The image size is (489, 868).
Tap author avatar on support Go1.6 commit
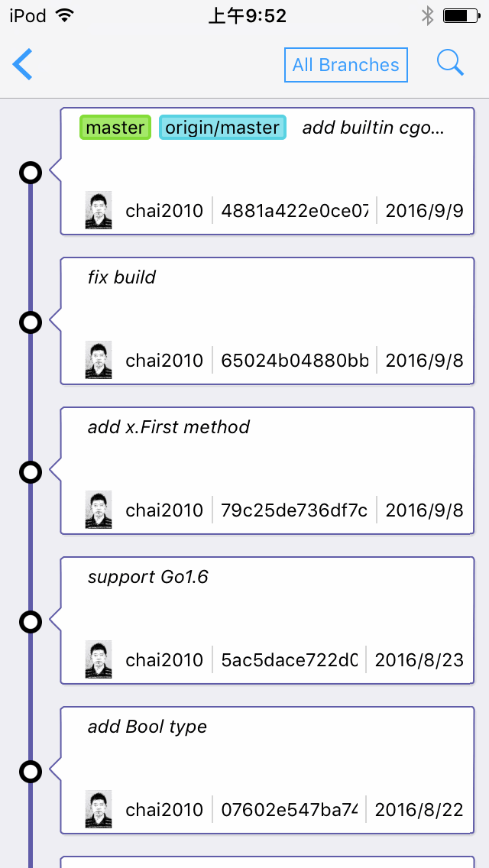point(99,659)
